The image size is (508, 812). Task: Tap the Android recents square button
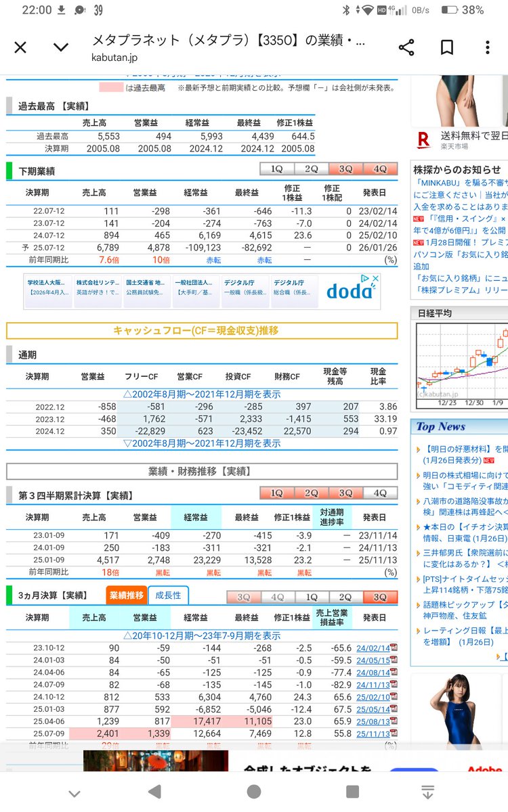[352, 792]
